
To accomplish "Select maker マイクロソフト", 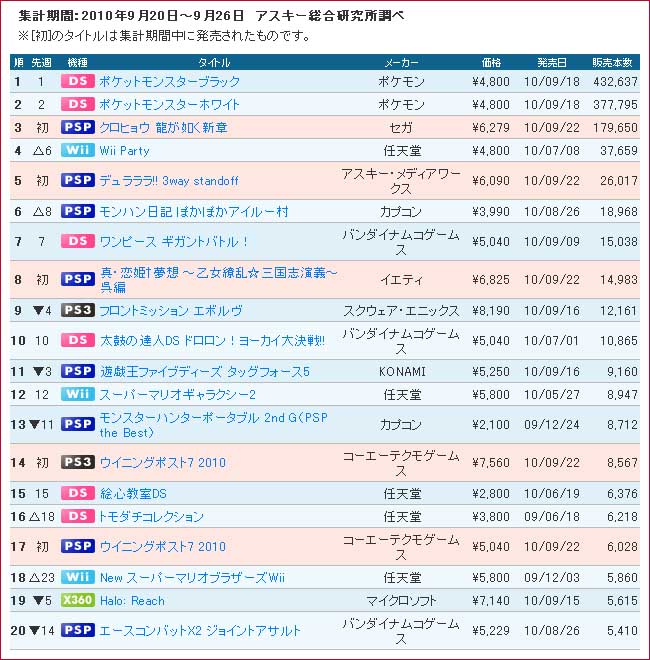I will [401, 601].
